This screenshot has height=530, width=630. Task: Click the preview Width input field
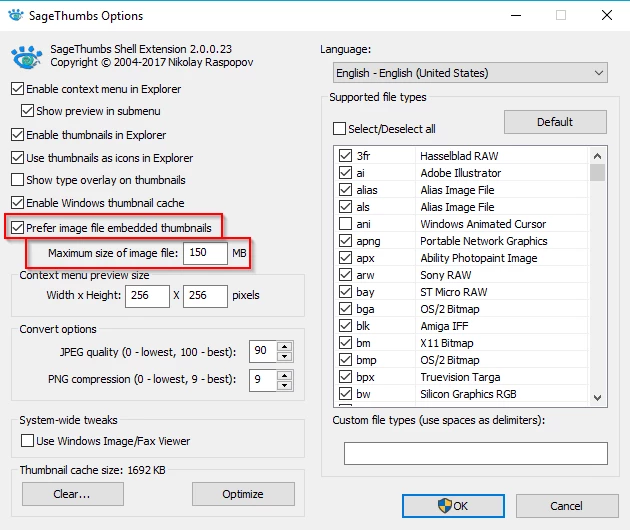coord(147,296)
